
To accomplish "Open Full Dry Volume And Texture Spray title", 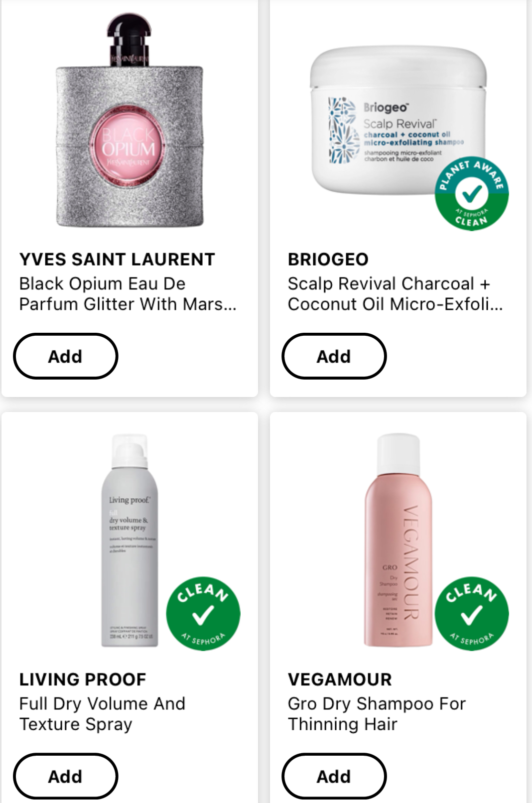I will (102, 714).
